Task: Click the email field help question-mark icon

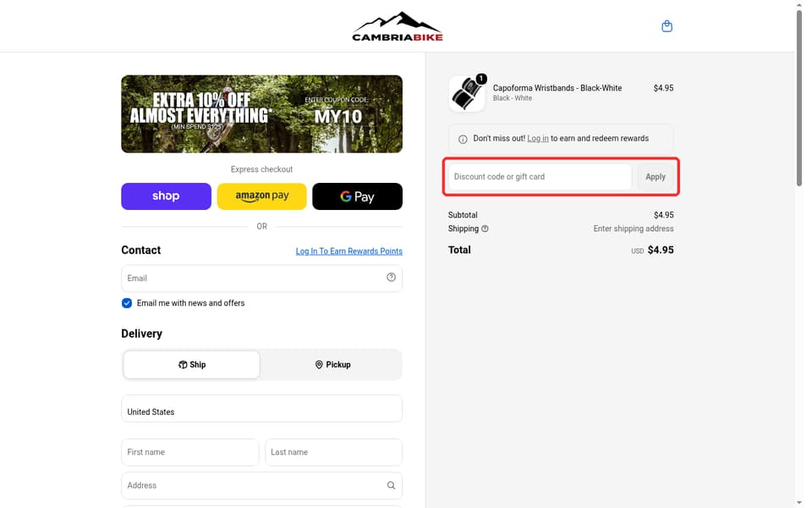Action: point(391,278)
